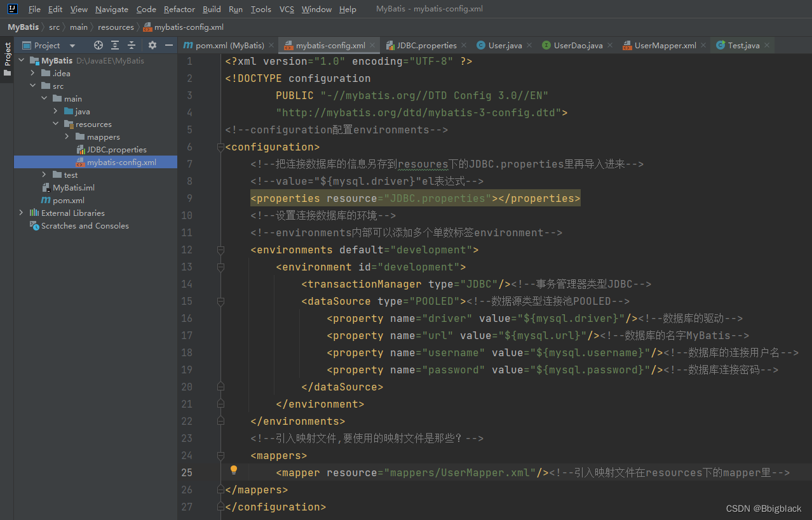Click resources in the breadcrumb bar
The image size is (812, 520).
[x=116, y=27]
